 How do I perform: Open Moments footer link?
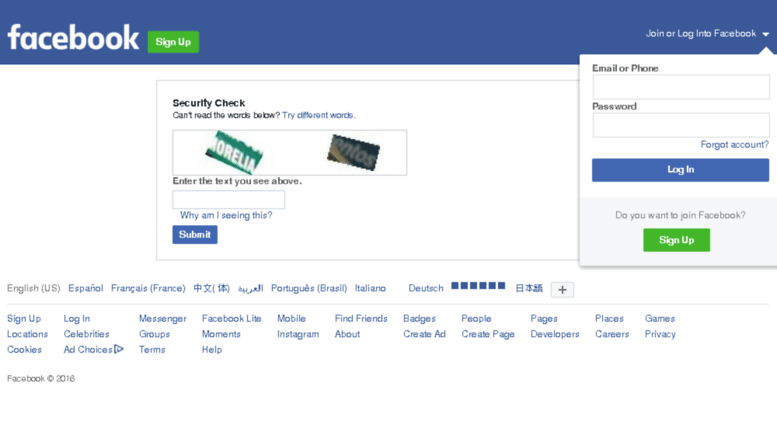[x=221, y=334]
